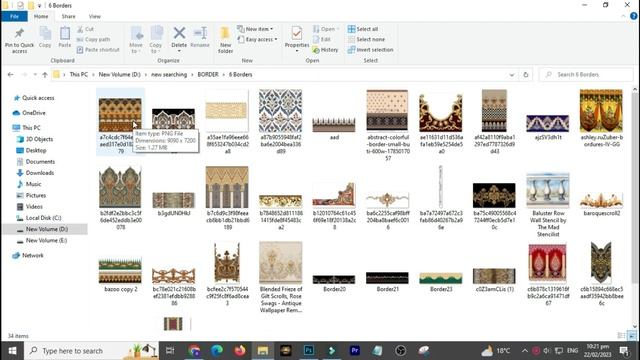The image size is (640, 360).
Task: Click new searching breadcrumb
Action: pos(169,75)
